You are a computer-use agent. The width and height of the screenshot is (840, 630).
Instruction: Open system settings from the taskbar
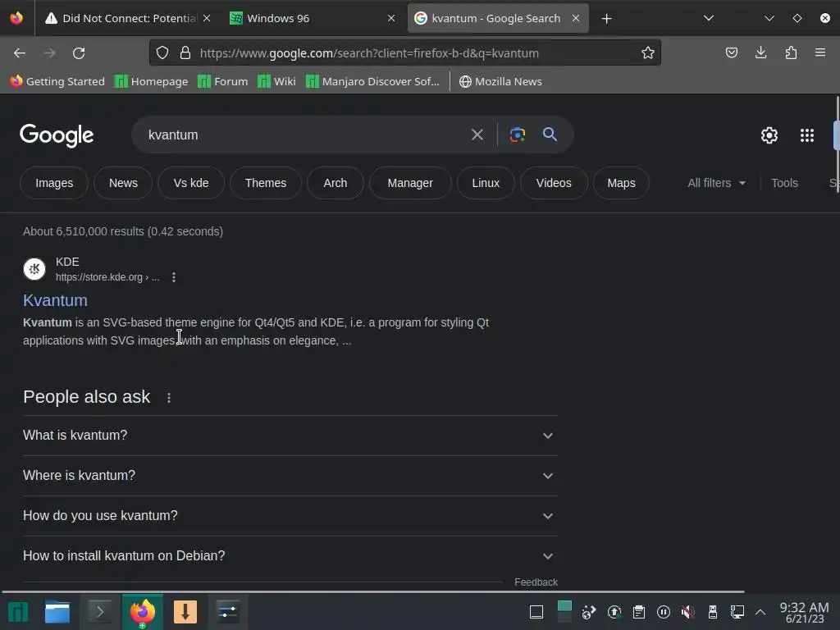[x=228, y=612]
